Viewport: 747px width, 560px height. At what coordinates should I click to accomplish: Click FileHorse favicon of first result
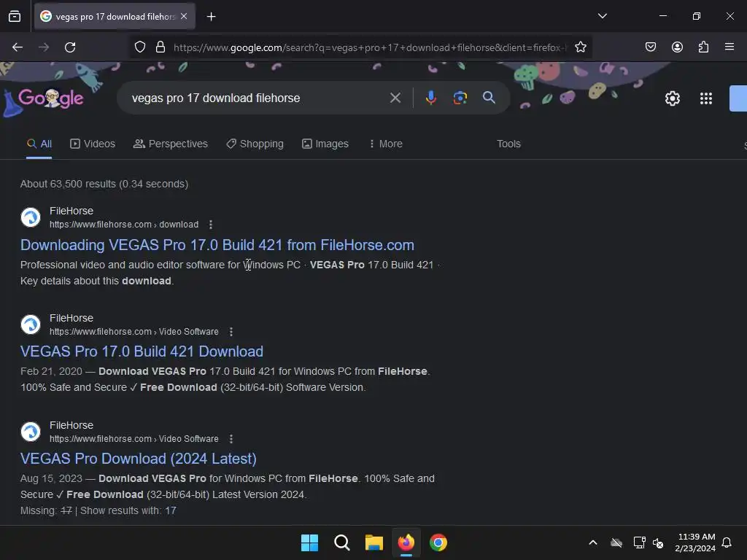pyautogui.click(x=31, y=217)
